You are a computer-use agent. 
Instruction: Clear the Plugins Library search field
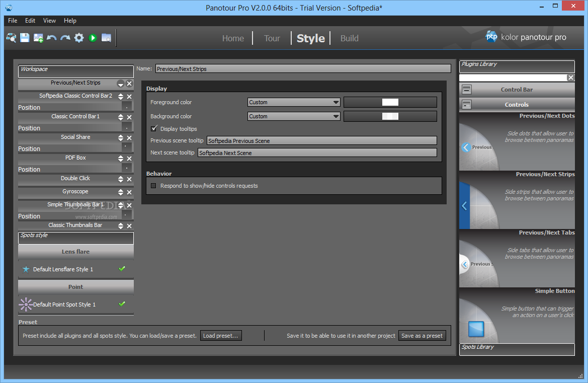point(571,78)
